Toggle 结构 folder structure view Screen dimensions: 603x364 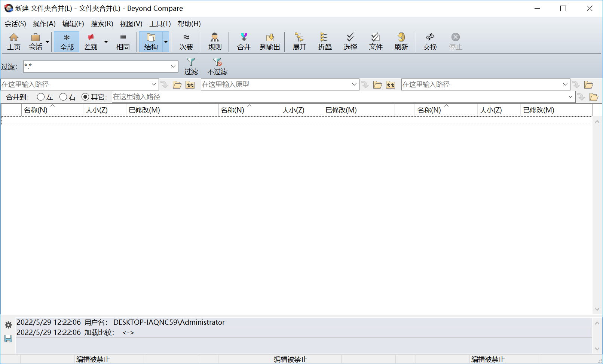pos(151,41)
